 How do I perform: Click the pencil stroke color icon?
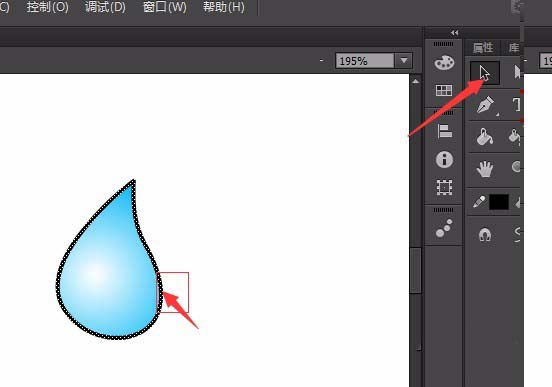479,202
